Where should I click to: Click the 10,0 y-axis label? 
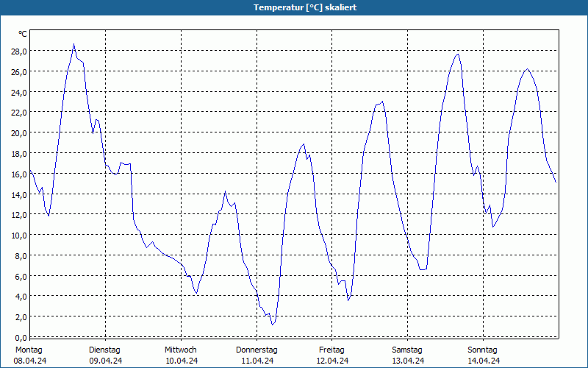click(19, 236)
